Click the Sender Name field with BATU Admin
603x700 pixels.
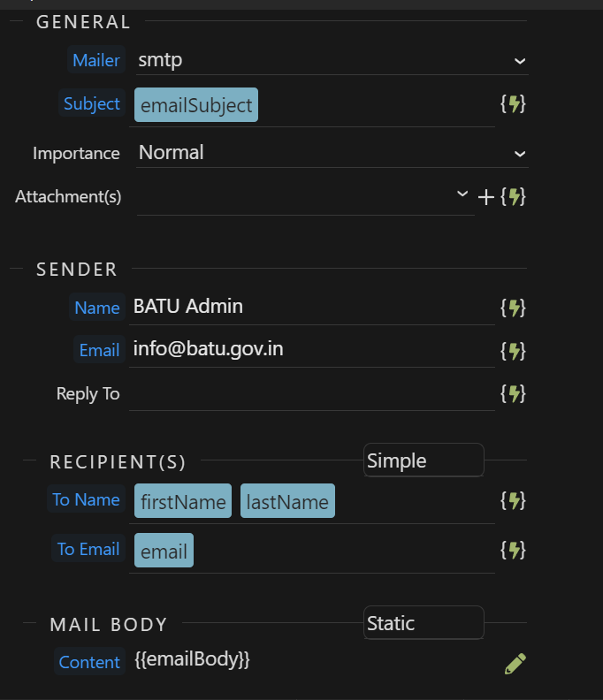[x=309, y=307]
